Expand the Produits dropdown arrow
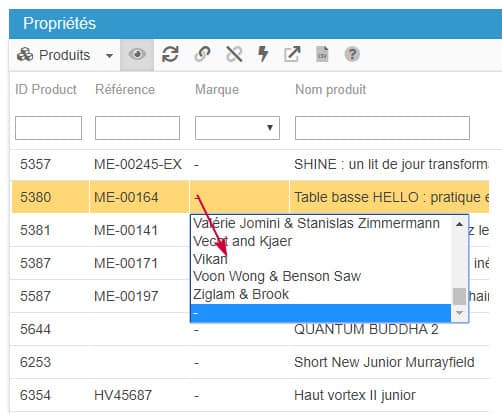Viewport: 502px width, 414px height. [109, 56]
